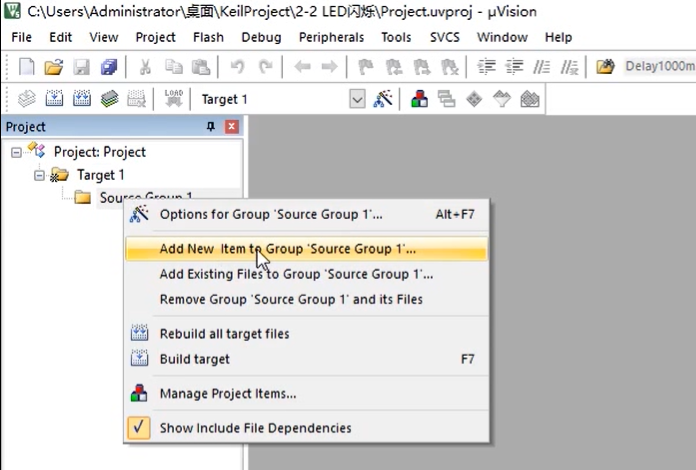Click the Unindent selection icon
Viewport: 696px width, 470px height.
514,67
